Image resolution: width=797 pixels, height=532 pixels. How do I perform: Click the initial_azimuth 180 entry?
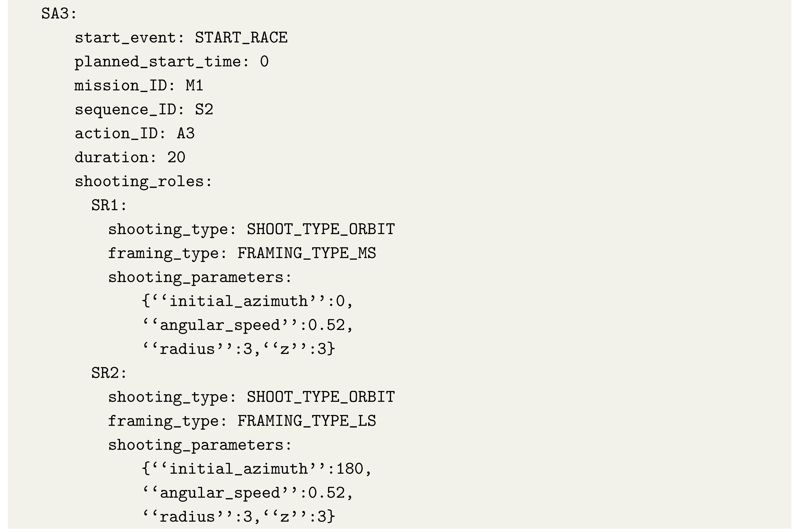pyautogui.click(x=257, y=469)
